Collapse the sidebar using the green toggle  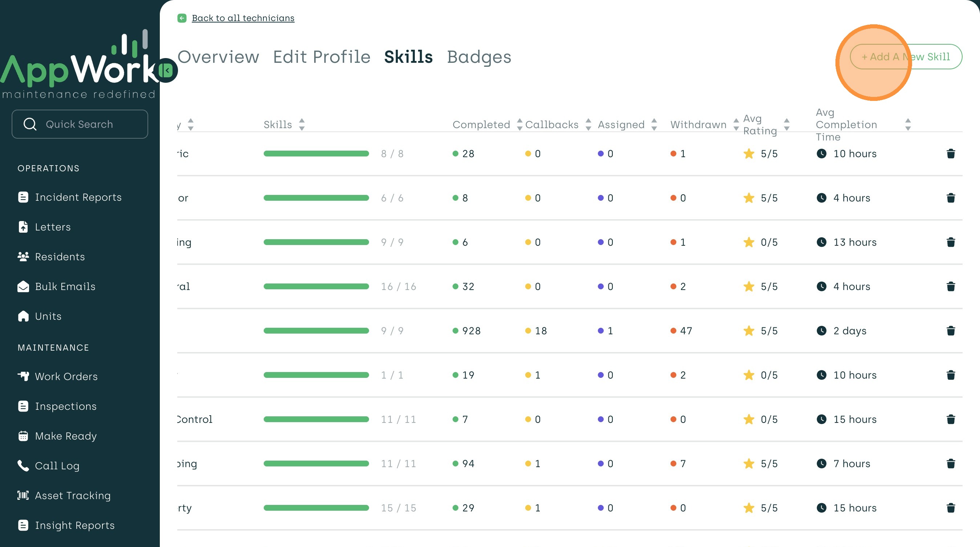(x=166, y=70)
